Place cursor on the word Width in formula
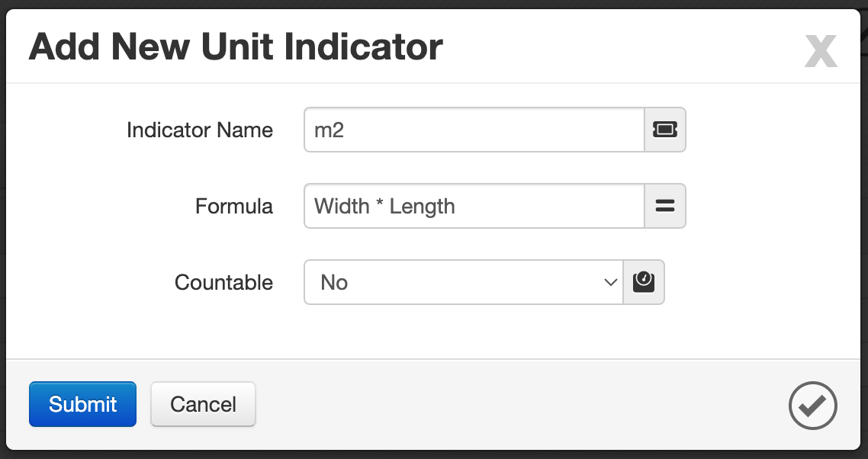Screen dimensions: 868x459 coord(342,206)
